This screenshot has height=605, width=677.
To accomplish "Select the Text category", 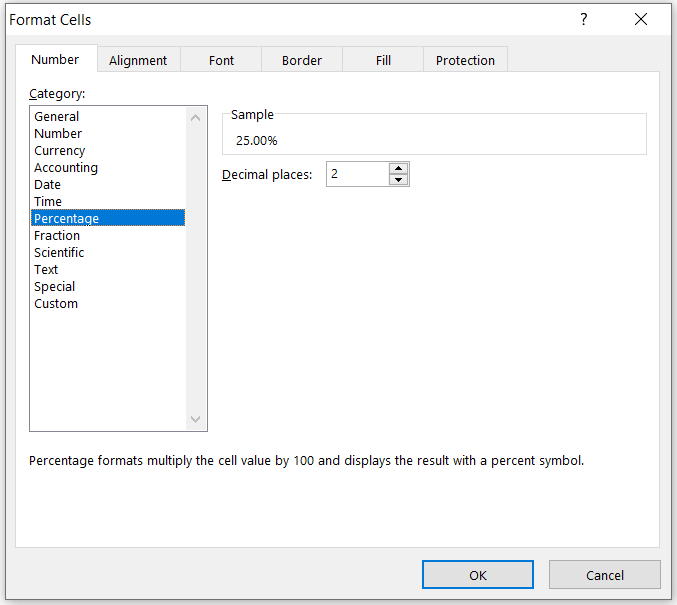I will 108,269.
